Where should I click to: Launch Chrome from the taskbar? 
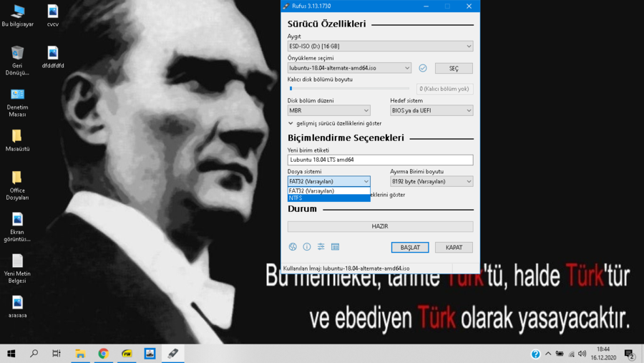[104, 354]
